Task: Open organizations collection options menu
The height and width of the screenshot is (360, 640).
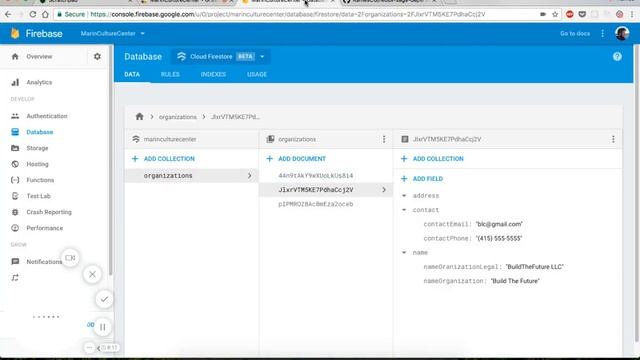Action: [x=384, y=139]
